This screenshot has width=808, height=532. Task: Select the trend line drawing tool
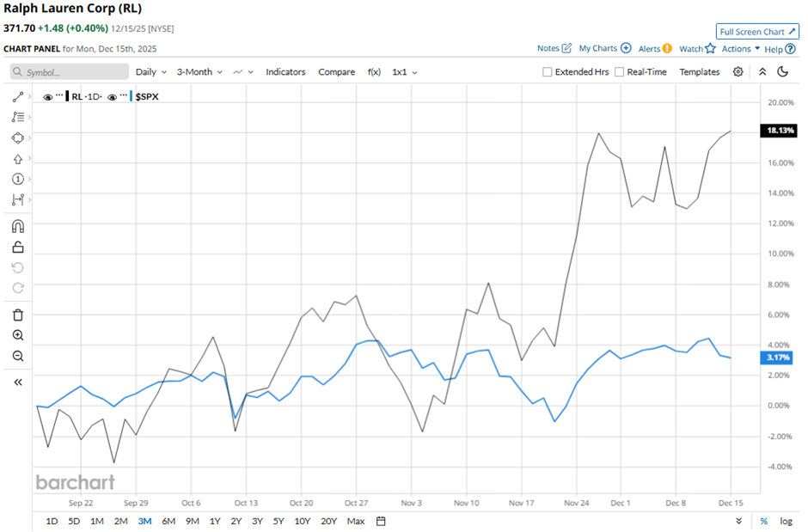coord(17,97)
